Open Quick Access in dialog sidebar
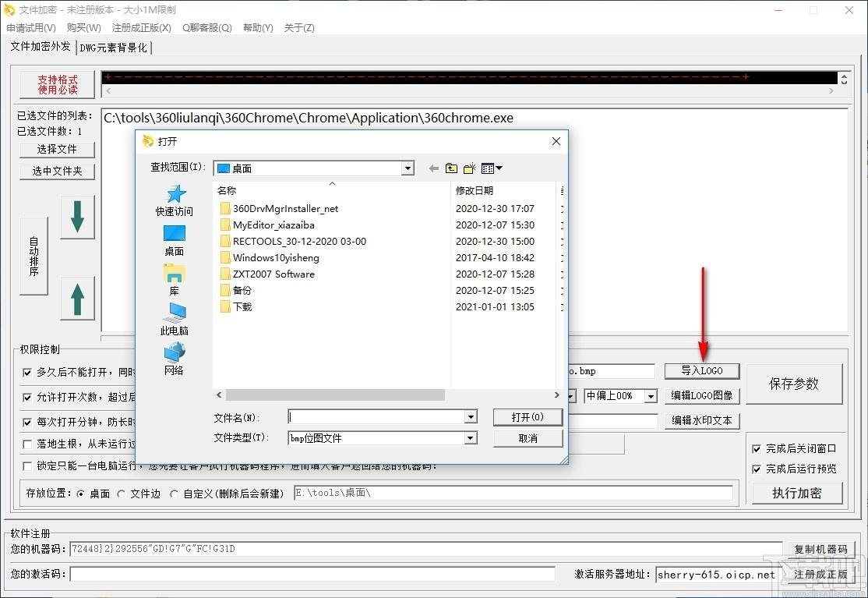Image resolution: width=868 pixels, height=598 pixels. tap(175, 200)
